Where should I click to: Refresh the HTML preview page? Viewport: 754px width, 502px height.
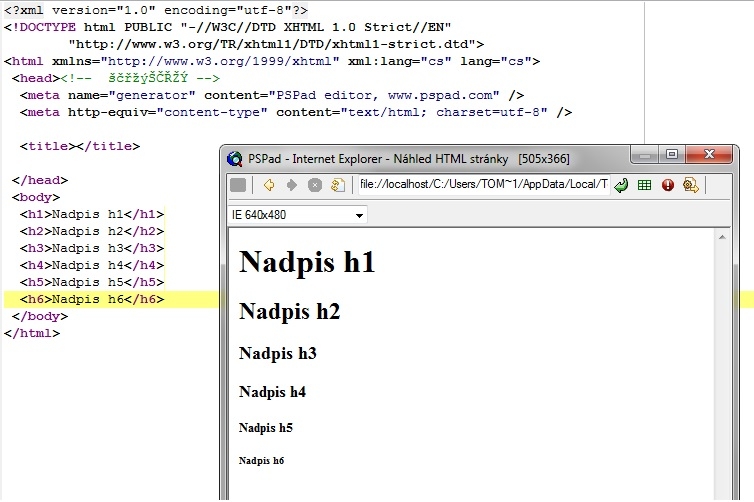338,185
